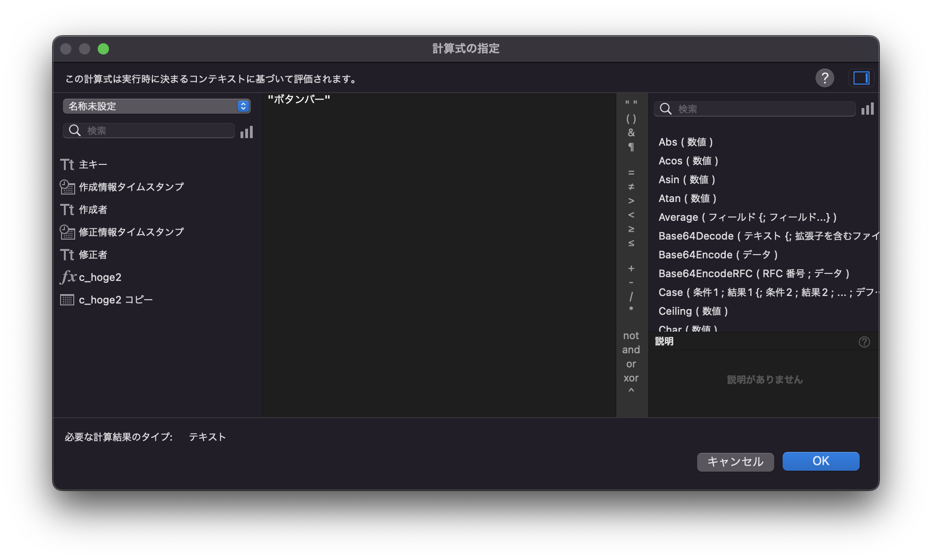Insert the quotation marks operator
This screenshot has width=932, height=560.
(631, 103)
